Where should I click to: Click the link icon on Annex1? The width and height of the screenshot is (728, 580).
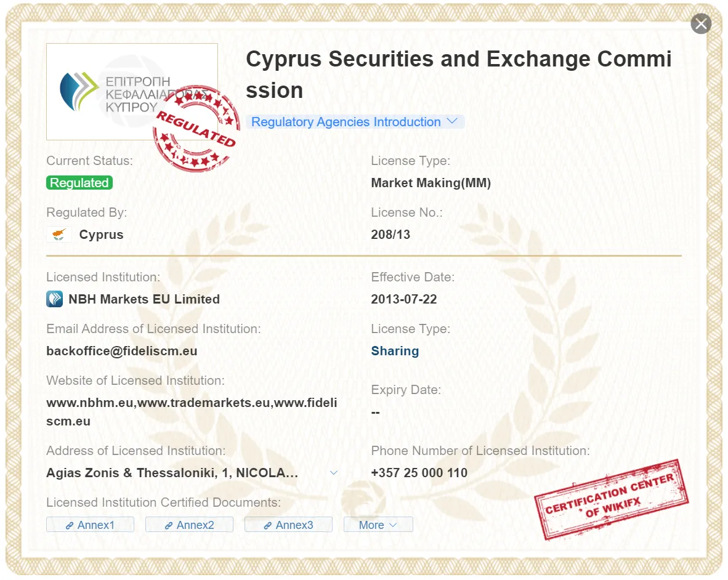69,525
